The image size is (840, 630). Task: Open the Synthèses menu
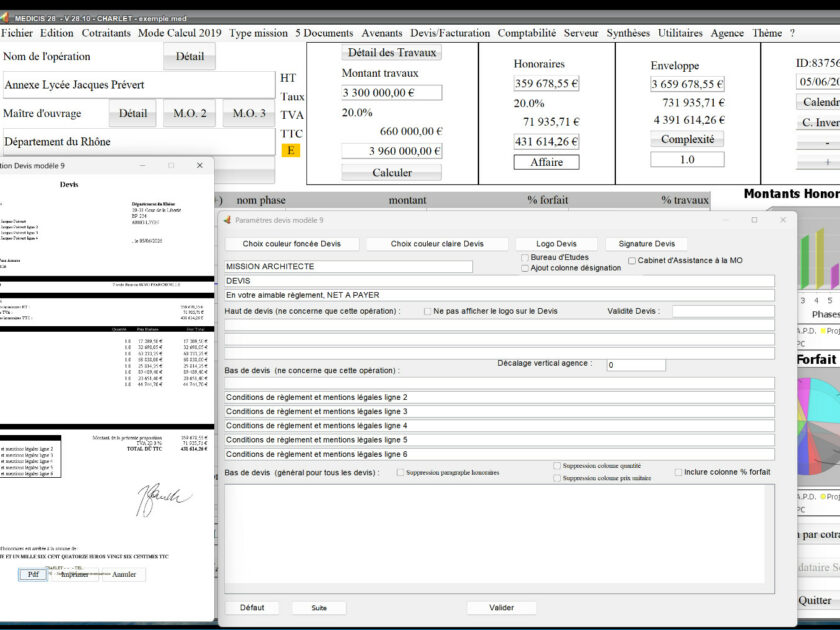pyautogui.click(x=628, y=33)
